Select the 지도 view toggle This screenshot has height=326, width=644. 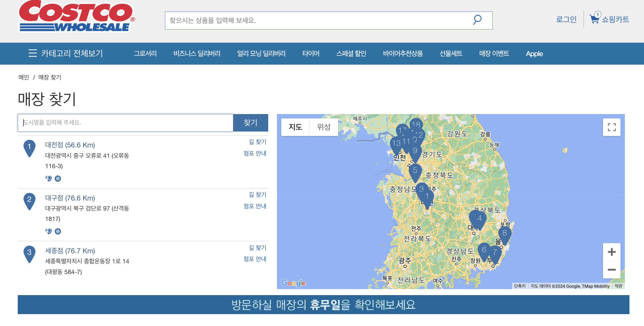click(x=295, y=127)
